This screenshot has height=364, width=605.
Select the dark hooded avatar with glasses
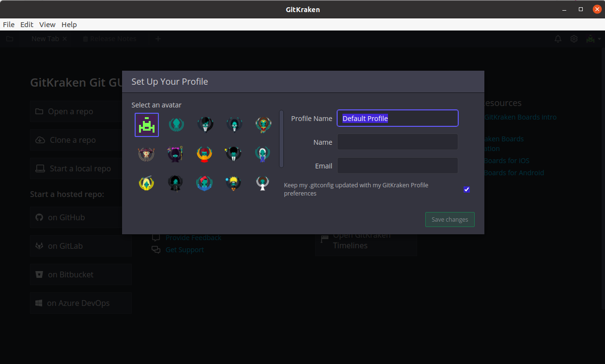tap(234, 125)
